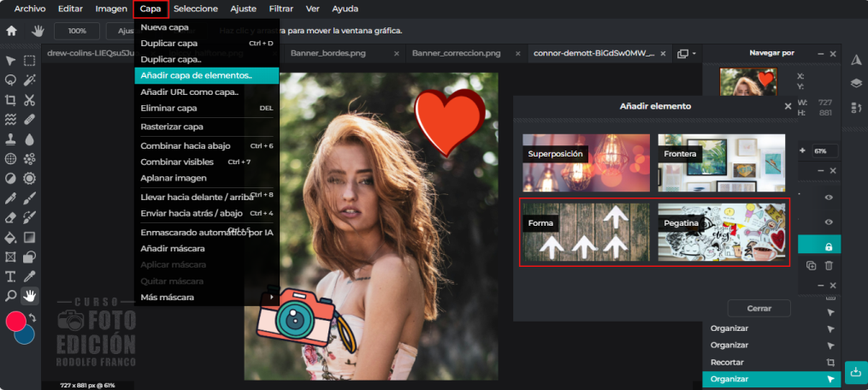Toggle visibility eye of second layer
This screenshot has width=868, height=390.
828,222
